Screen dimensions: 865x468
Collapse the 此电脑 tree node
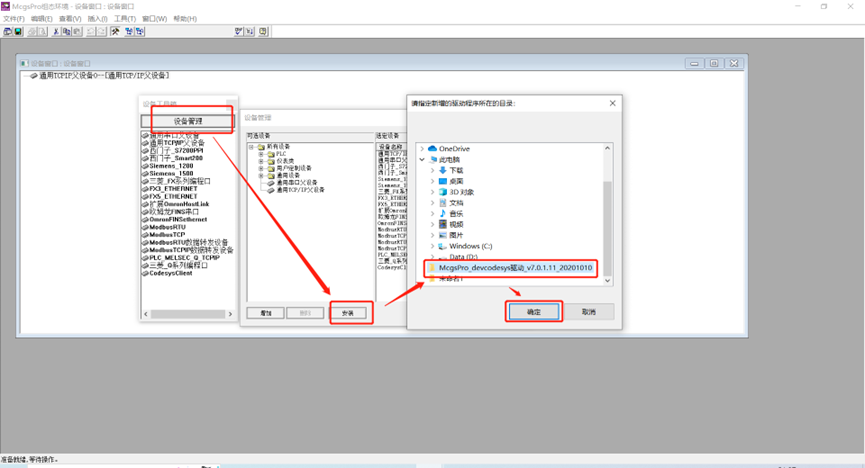422,159
